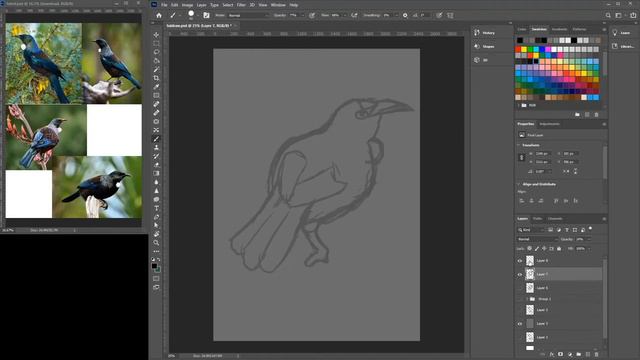
Task: Pick the black swatch in top swatch row
Action: pyautogui.click(x=520, y=40)
